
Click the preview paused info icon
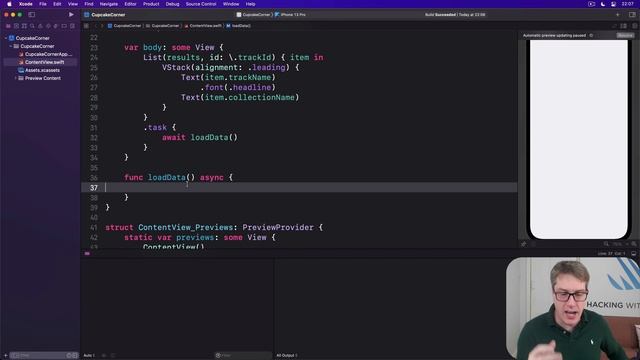click(591, 36)
